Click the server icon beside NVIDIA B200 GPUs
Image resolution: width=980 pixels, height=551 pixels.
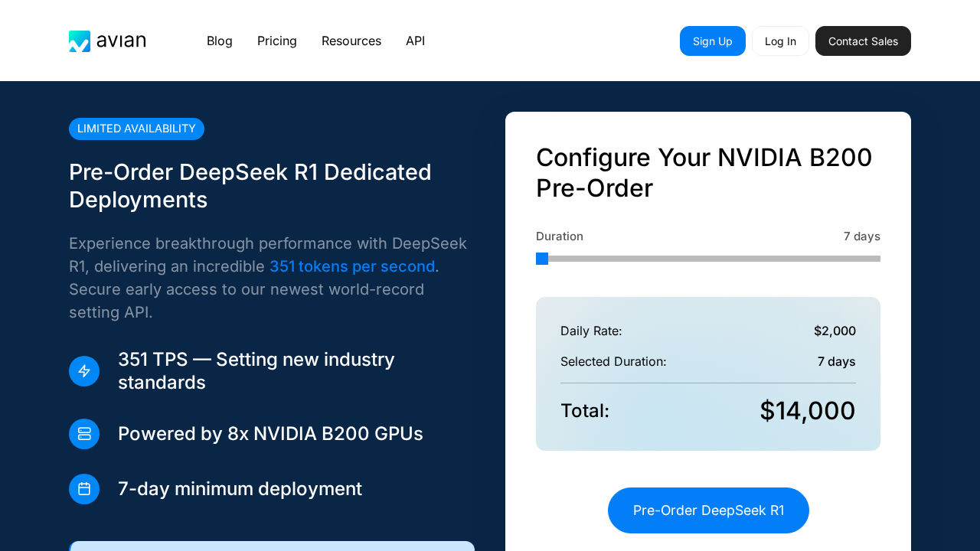pyautogui.click(x=84, y=434)
